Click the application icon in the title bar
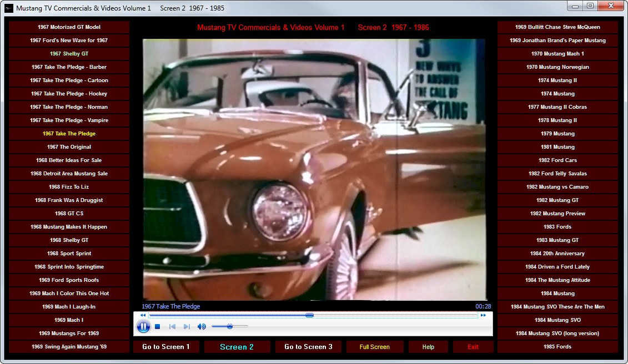The width and height of the screenshot is (628, 364). click(8, 8)
